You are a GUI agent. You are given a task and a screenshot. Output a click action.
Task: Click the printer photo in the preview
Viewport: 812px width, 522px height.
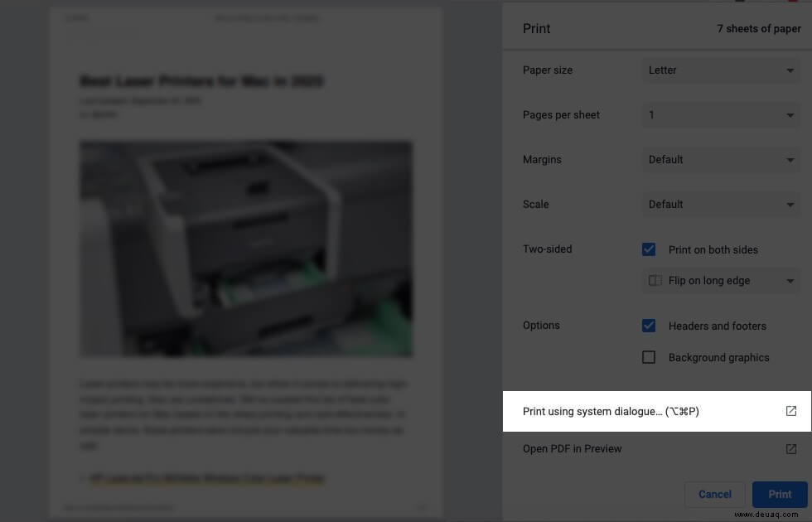pyautogui.click(x=246, y=249)
